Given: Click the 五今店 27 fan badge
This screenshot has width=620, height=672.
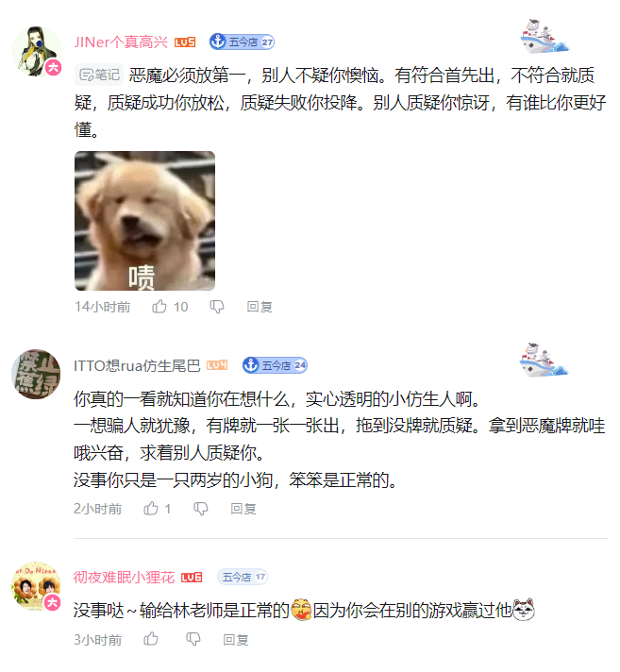Looking at the screenshot, I should (x=242, y=42).
